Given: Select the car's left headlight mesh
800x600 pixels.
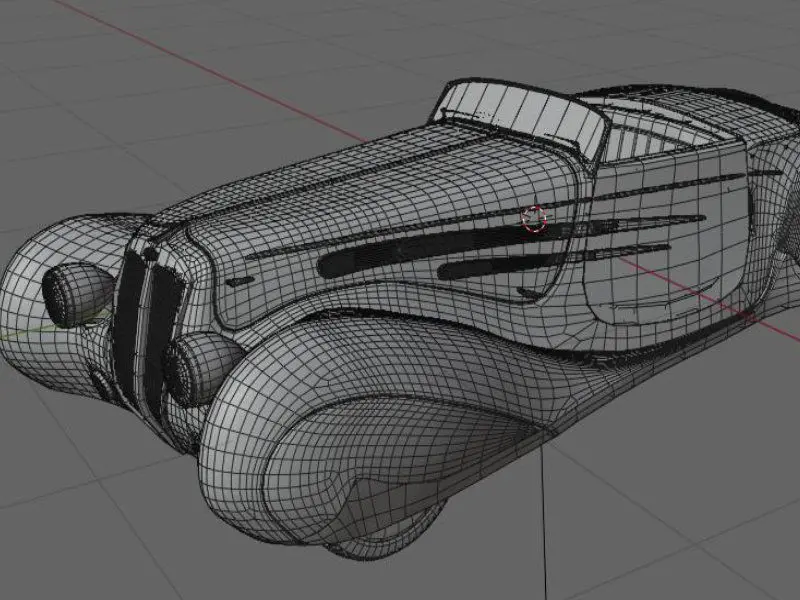Looking at the screenshot, I should (78, 294).
